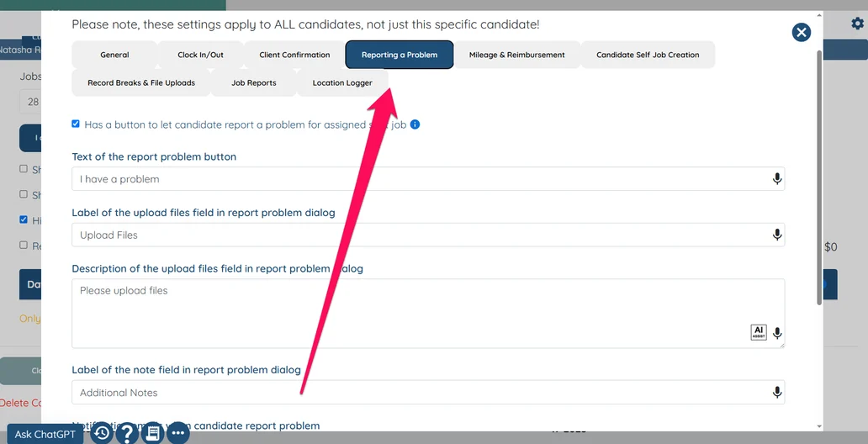868x444 pixels.
Task: Click into the Additional Notes input field
Action: tap(421, 393)
